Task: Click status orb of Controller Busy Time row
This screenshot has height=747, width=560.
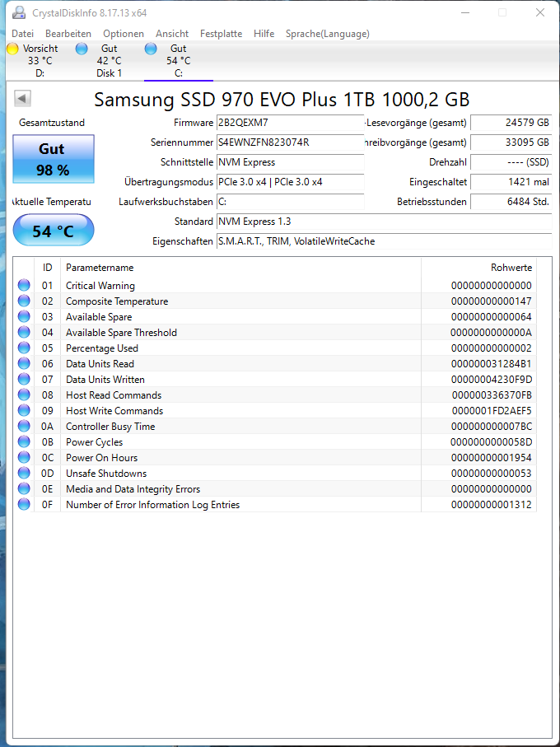Action: (24, 426)
